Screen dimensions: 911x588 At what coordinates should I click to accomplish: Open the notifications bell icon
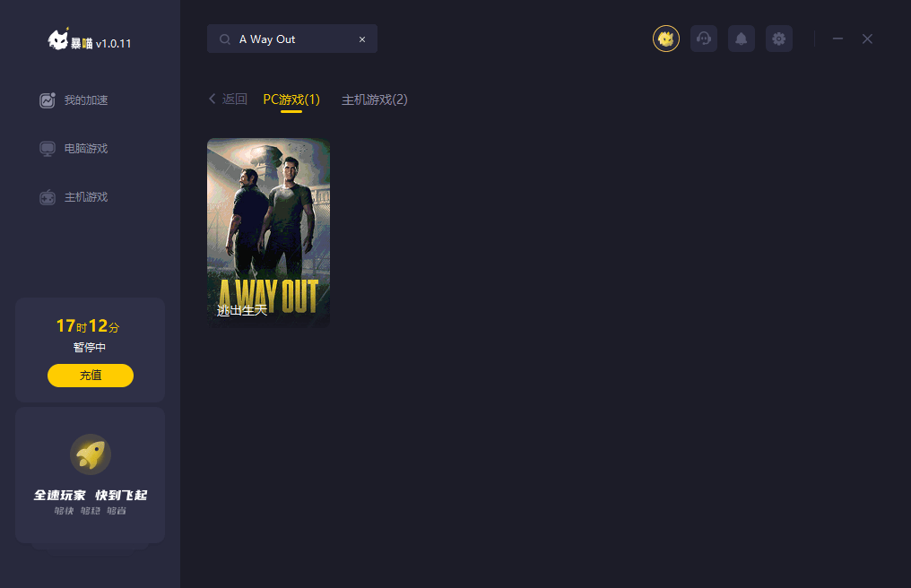click(x=742, y=39)
